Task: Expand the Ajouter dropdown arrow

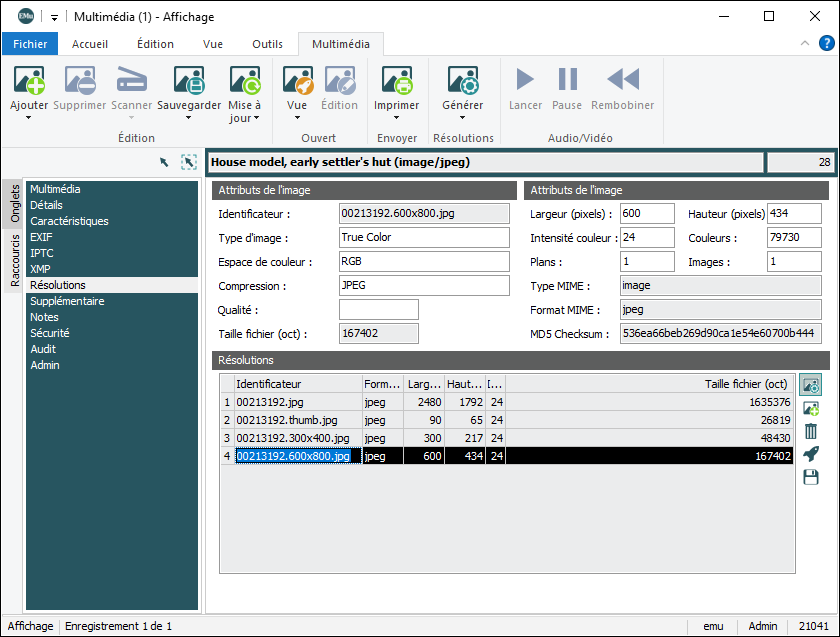Action: point(28,118)
